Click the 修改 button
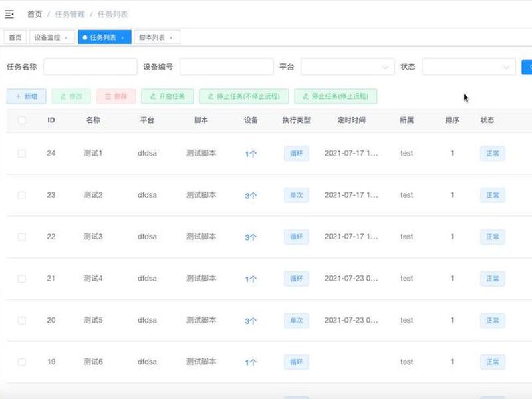532x399 pixels. [x=71, y=96]
